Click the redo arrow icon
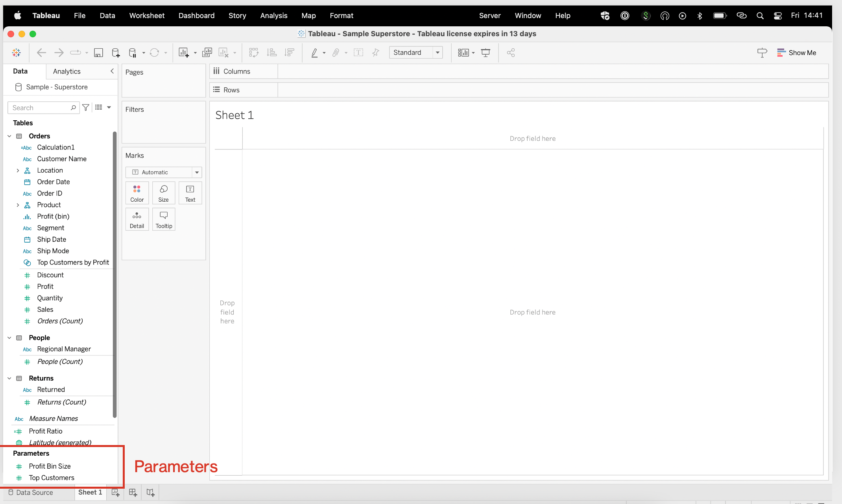Viewport: 842px width, 504px height. (x=59, y=52)
